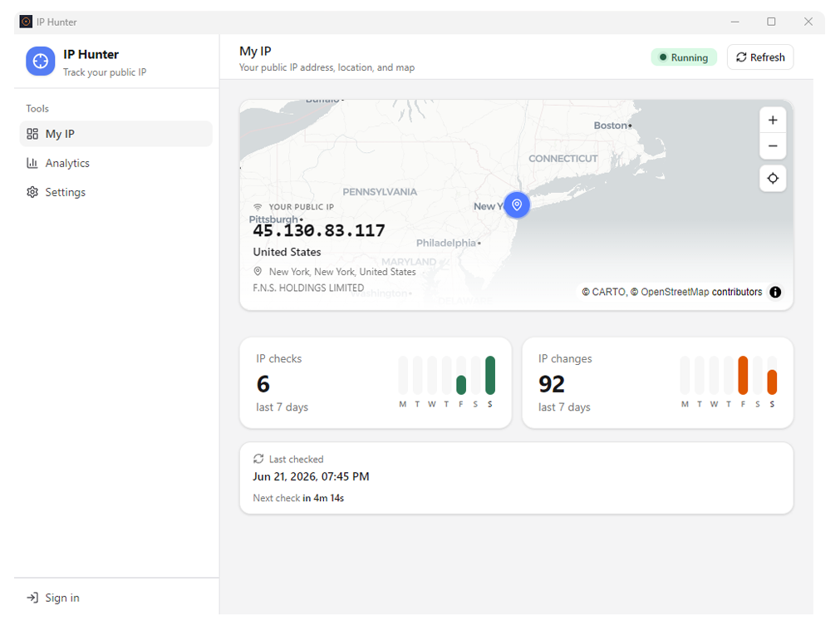The image size is (840, 626).
Task: Click the blue location pin marker
Action: click(517, 205)
